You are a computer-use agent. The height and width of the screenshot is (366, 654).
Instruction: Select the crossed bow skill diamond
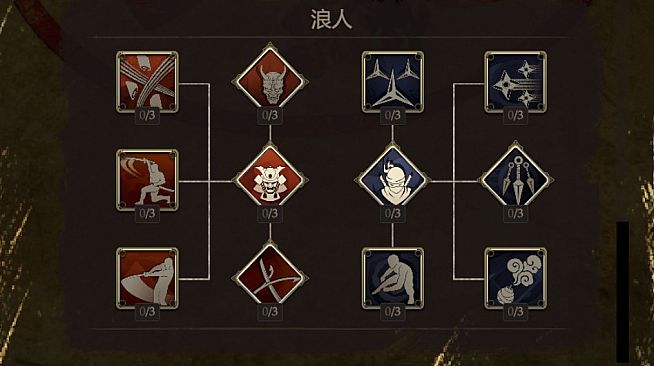click(270, 276)
